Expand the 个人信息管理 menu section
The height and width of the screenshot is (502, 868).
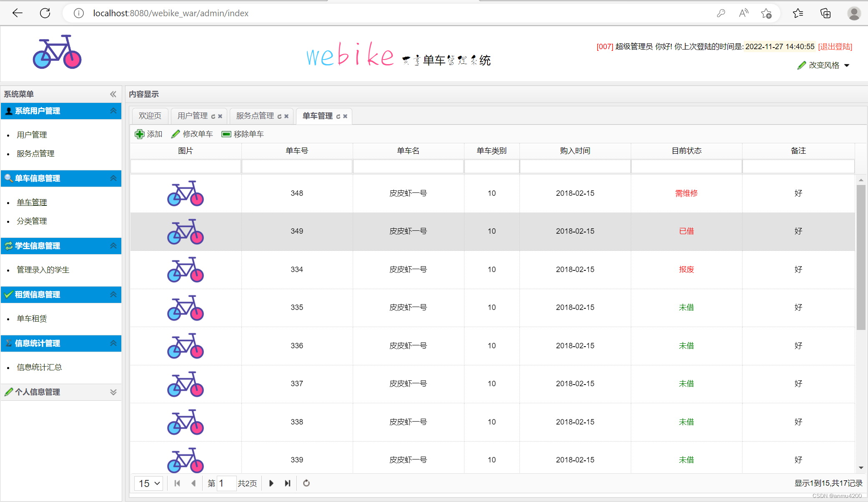click(x=113, y=392)
